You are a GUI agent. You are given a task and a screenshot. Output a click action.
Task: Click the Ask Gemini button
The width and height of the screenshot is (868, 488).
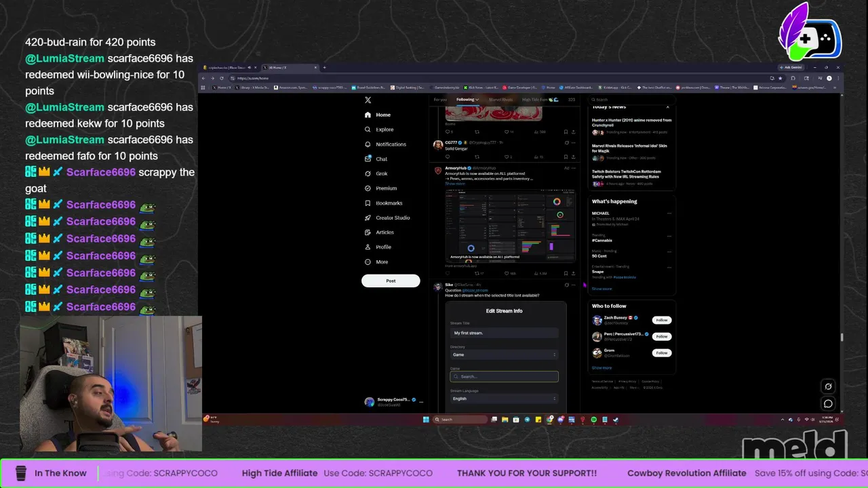tap(793, 67)
